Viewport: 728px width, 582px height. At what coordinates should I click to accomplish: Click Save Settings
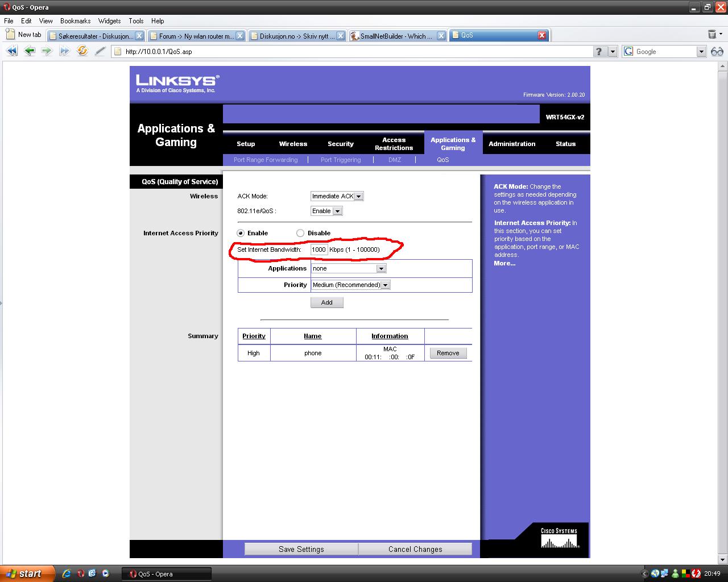301,549
